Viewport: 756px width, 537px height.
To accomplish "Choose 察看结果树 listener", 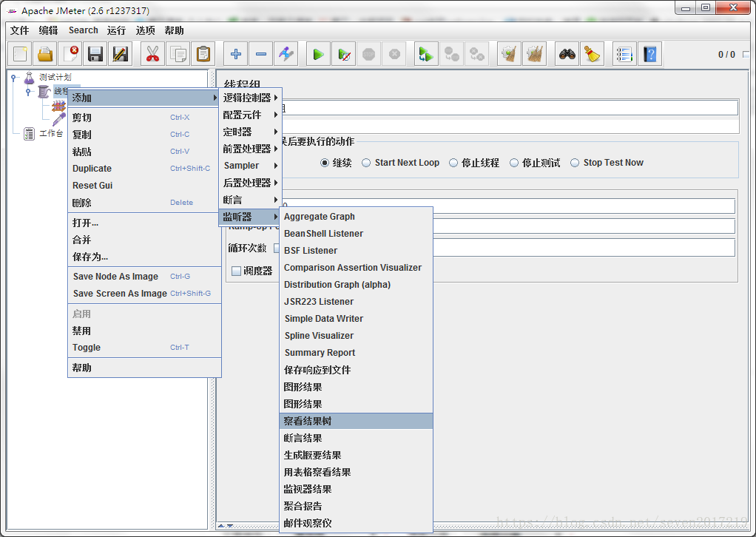I will pyautogui.click(x=356, y=421).
